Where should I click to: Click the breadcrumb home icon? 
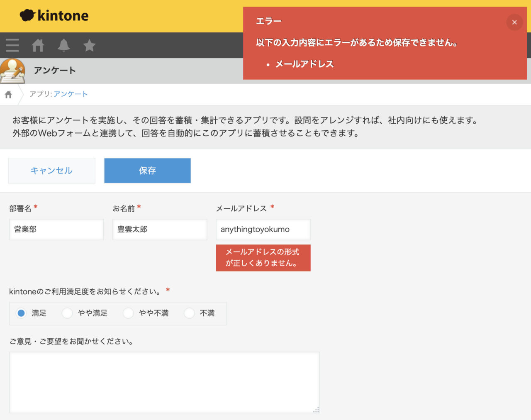[x=8, y=94]
